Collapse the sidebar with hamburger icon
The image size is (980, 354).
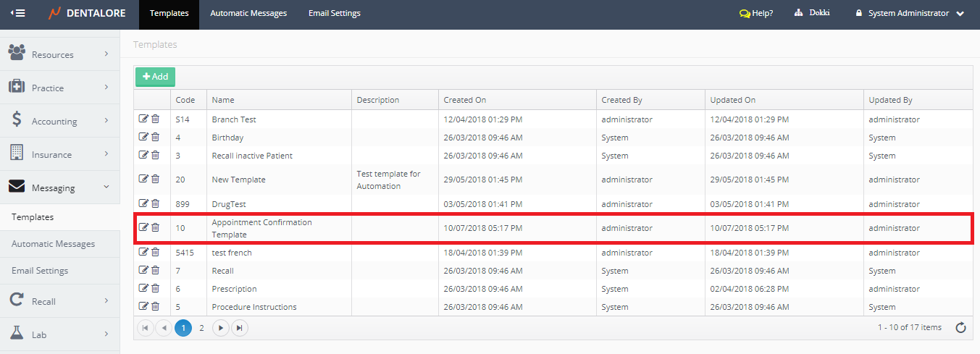[17, 13]
